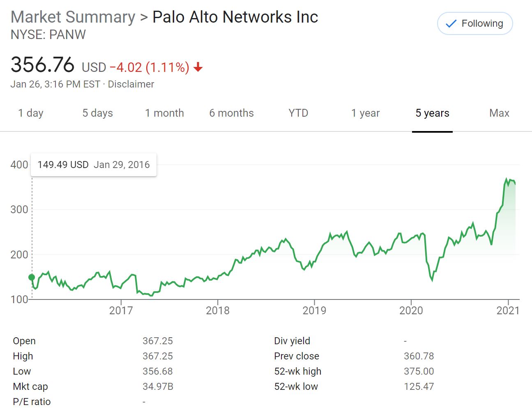
Task: Select the green starting-point dot on chart
Action: (x=32, y=277)
